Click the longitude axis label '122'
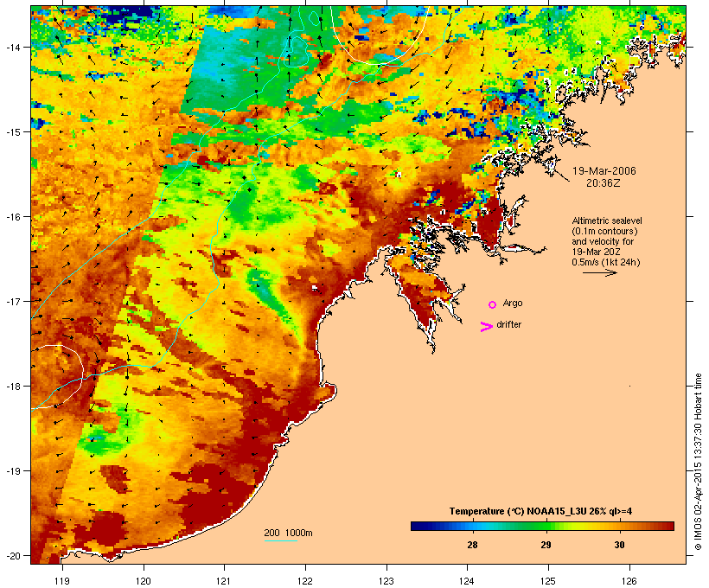The image size is (709, 588). coord(305,581)
